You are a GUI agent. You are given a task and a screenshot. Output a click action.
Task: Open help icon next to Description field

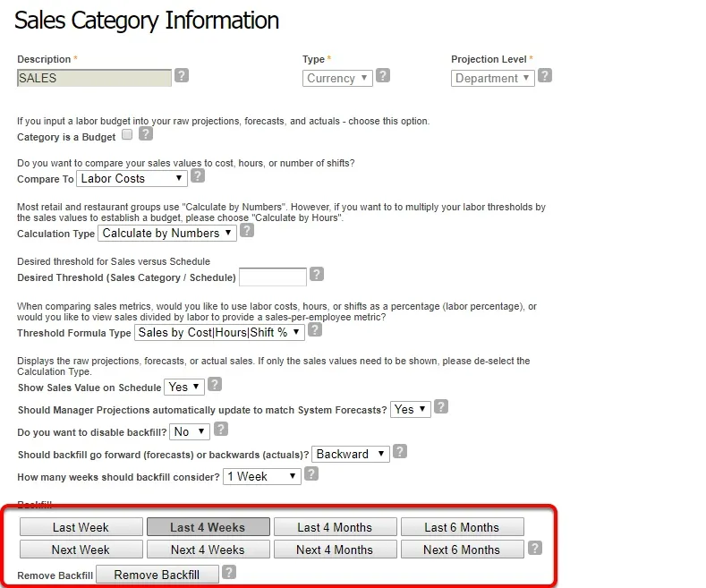pos(182,75)
